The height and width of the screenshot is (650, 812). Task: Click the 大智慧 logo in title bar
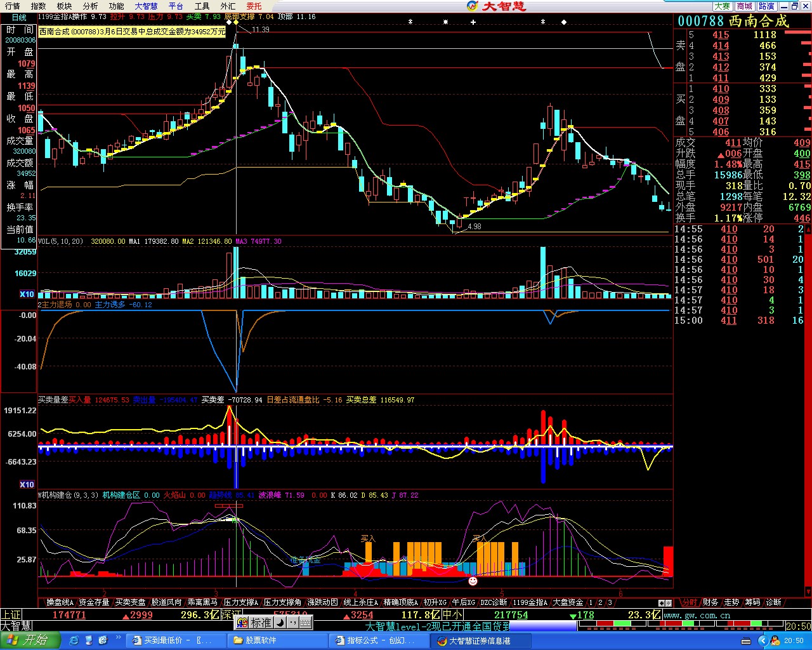point(495,6)
